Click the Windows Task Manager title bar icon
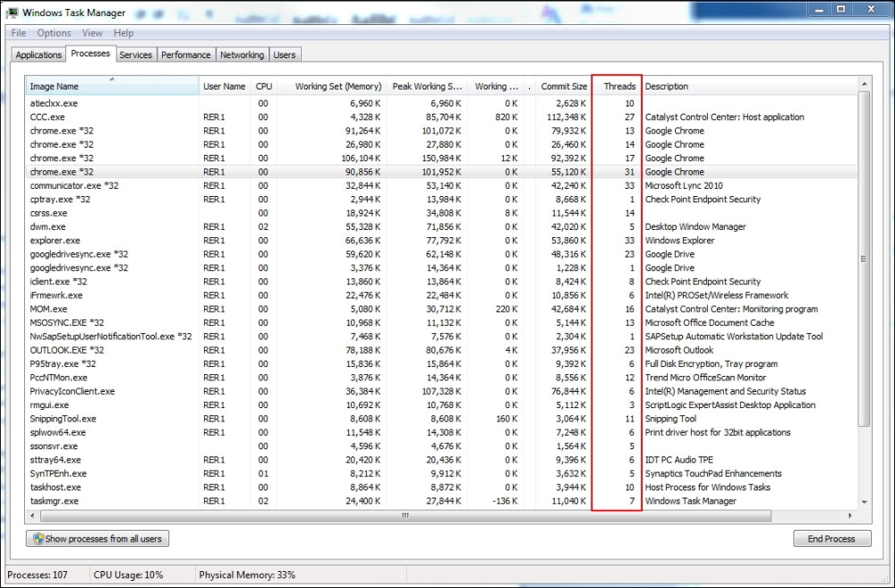The width and height of the screenshot is (895, 588). coord(12,12)
